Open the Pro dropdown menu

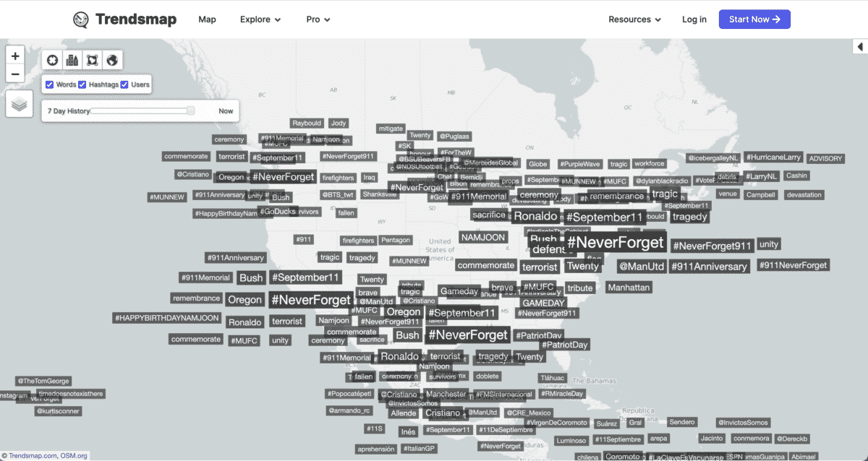pyautogui.click(x=318, y=20)
